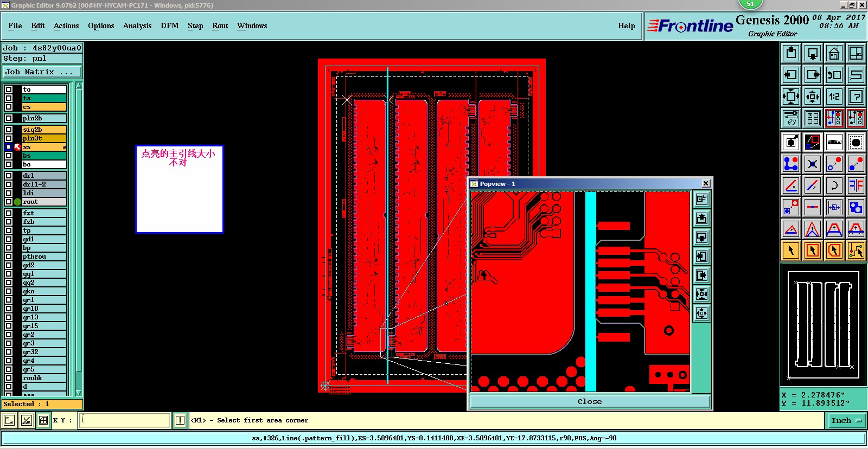Click Popview pan up icon

pos(701,218)
